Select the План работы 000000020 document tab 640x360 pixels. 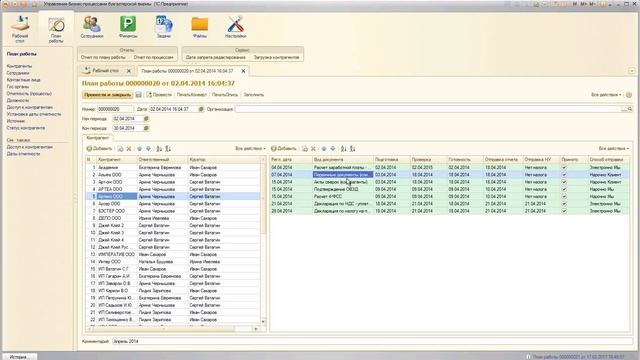(x=187, y=71)
